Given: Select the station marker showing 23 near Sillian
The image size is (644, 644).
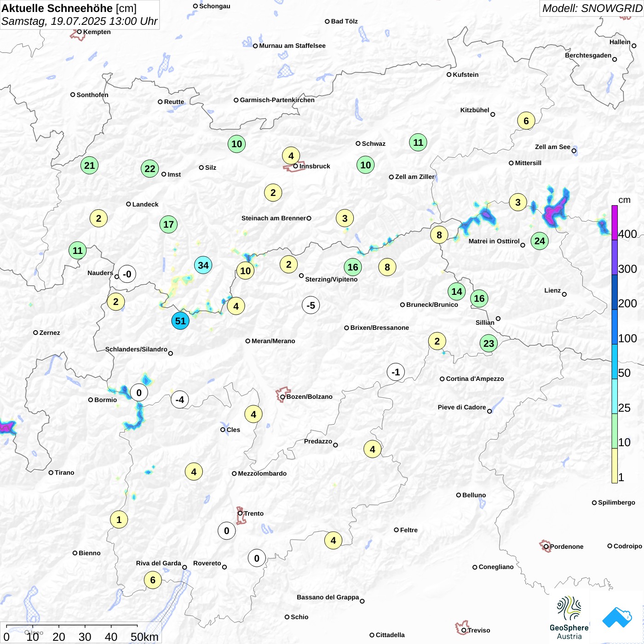Looking at the screenshot, I should 489,343.
